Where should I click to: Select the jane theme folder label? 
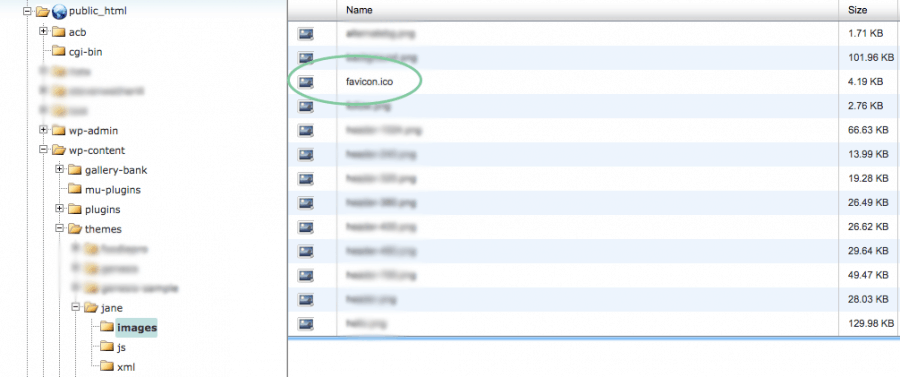(x=111, y=308)
